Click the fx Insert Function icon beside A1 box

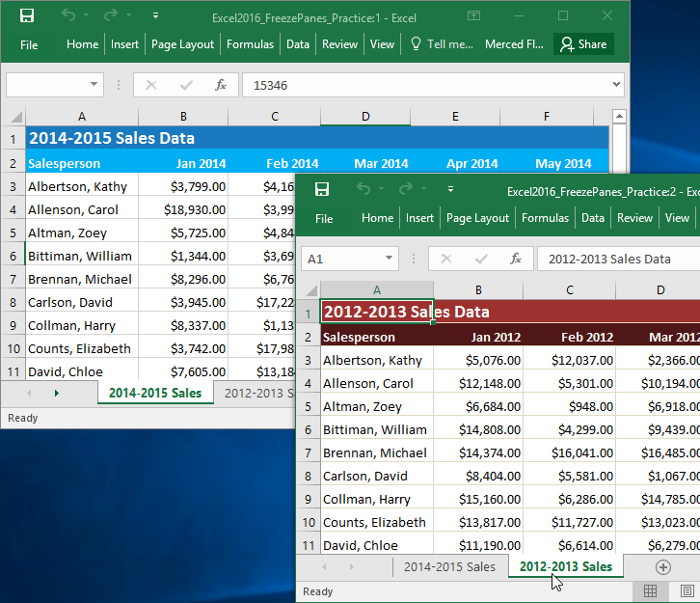point(516,259)
